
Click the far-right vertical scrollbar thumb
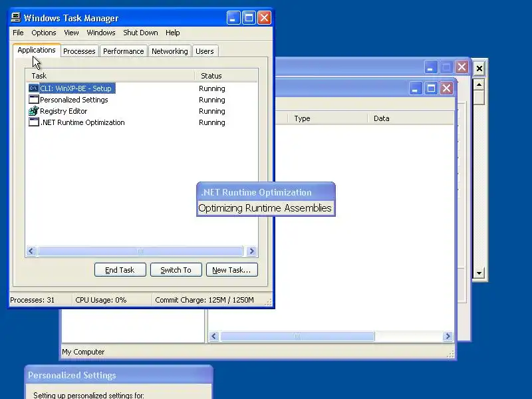pos(479,97)
